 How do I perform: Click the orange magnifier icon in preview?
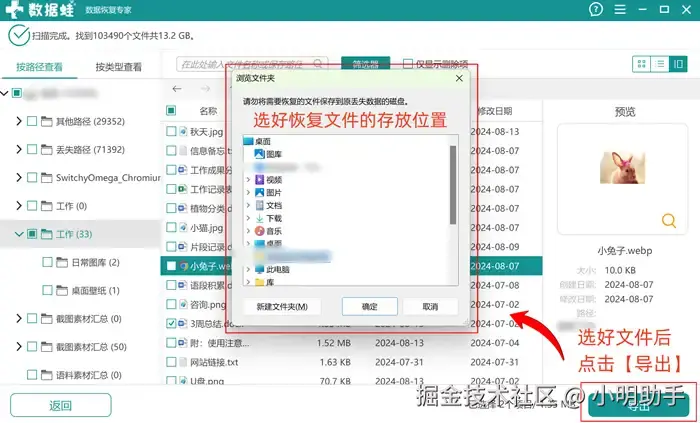click(669, 220)
